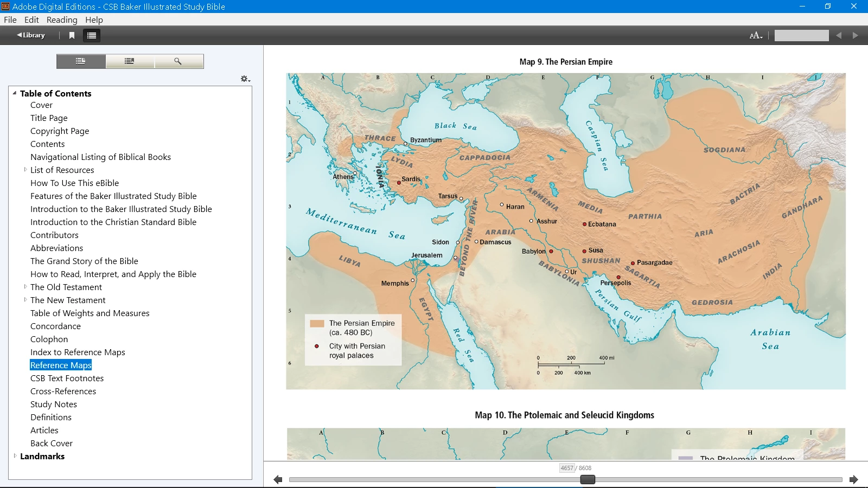Open Table of Weights and Measures
The height and width of the screenshot is (488, 868).
click(x=90, y=313)
